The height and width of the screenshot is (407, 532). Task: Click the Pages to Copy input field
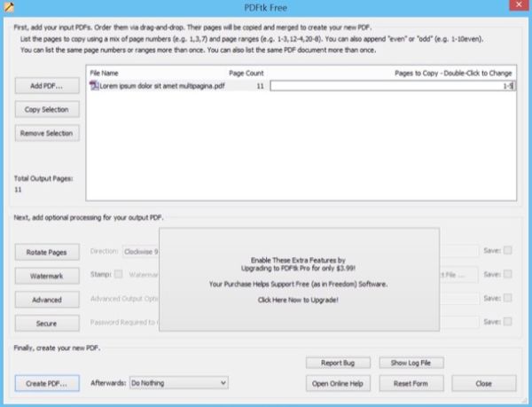click(393, 86)
